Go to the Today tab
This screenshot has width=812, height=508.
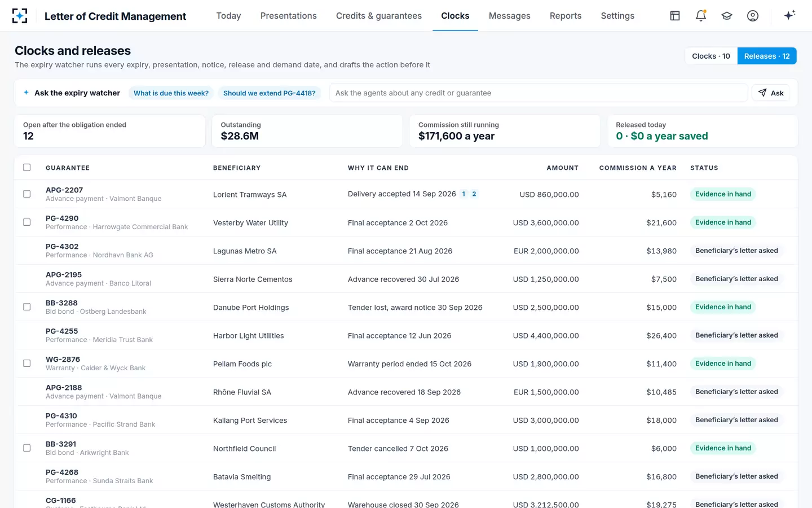pos(228,16)
